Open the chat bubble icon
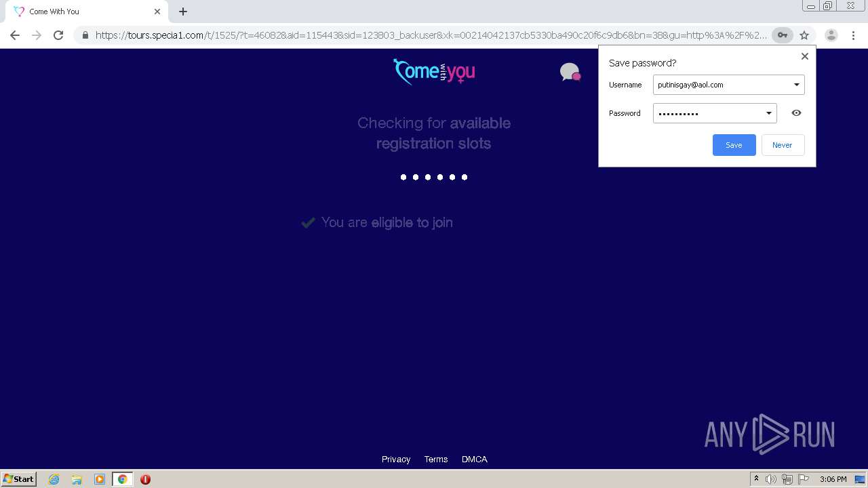The height and width of the screenshot is (488, 868). [x=570, y=72]
